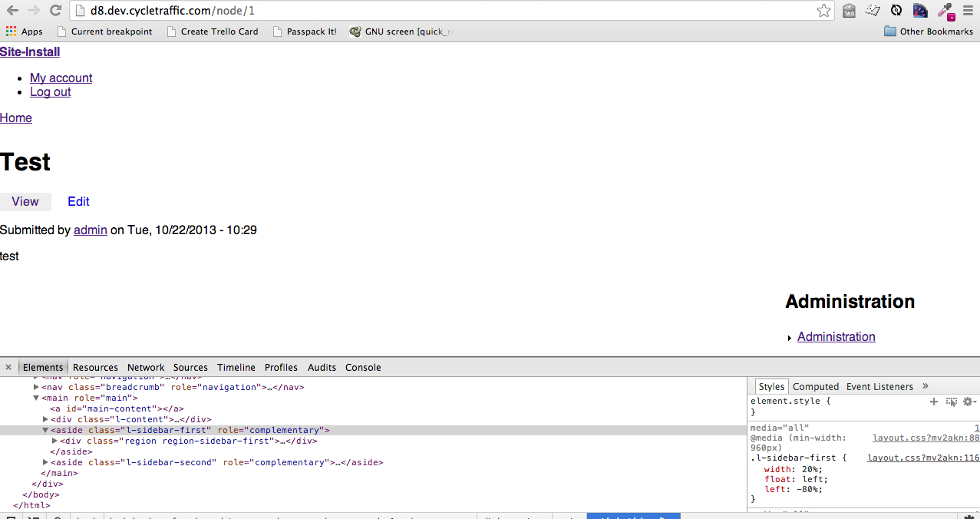Open the Styles pane settings gear
Screen dimensions: 980x519
click(x=968, y=402)
